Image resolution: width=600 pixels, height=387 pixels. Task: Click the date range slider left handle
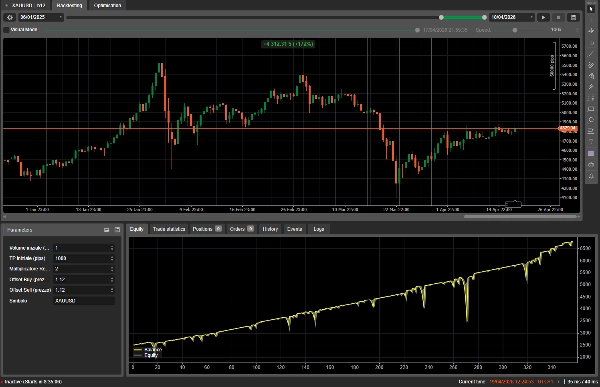click(441, 17)
